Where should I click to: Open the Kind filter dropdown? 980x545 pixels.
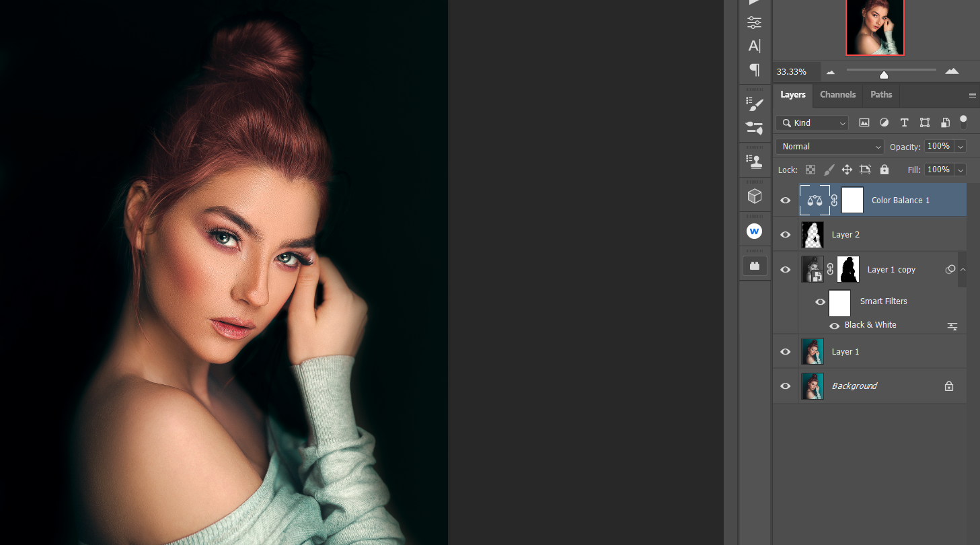tap(812, 123)
